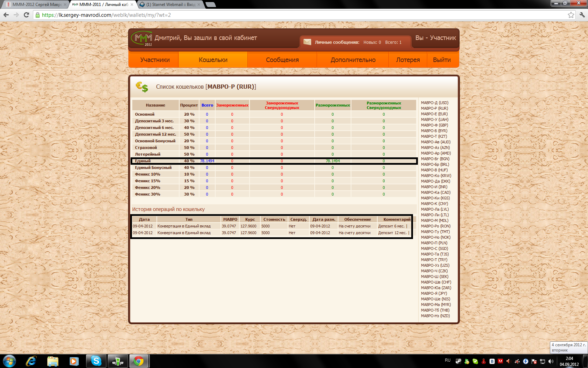Click the Депозитный 12 мес. row name
The height and width of the screenshot is (368, 588).
tap(155, 134)
